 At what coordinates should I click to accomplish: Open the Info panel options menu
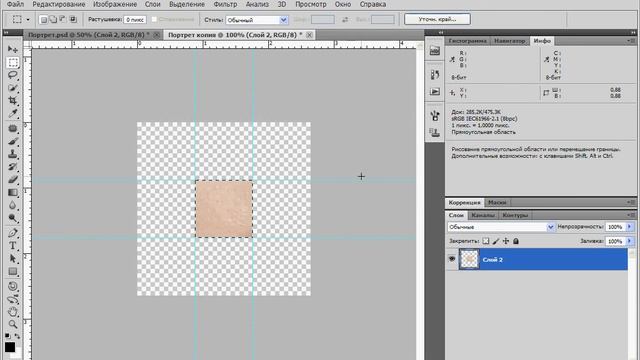pos(631,41)
